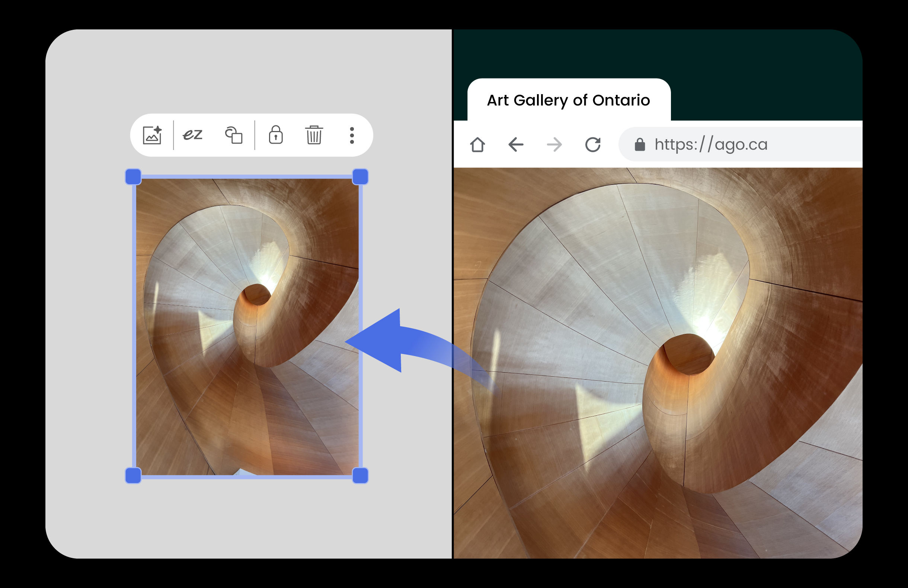Click the bottom-left resize handle of image
This screenshot has width=908, height=588.
(x=133, y=476)
